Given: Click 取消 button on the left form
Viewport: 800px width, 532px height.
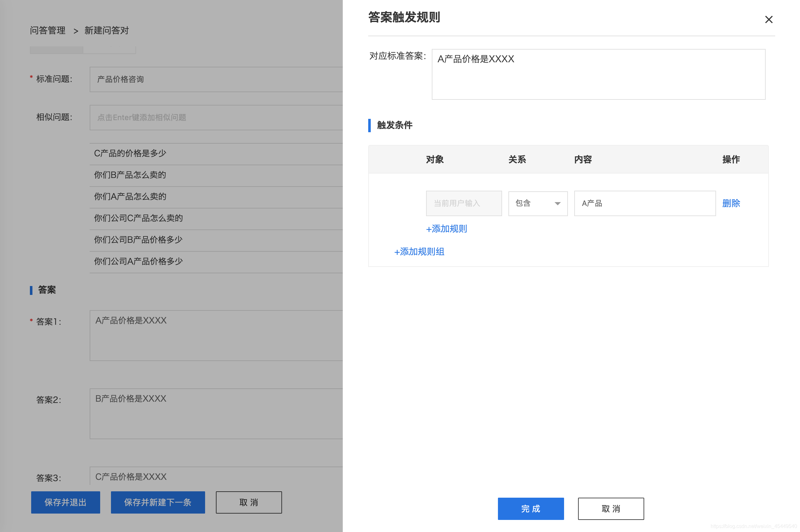Looking at the screenshot, I should coord(248,502).
